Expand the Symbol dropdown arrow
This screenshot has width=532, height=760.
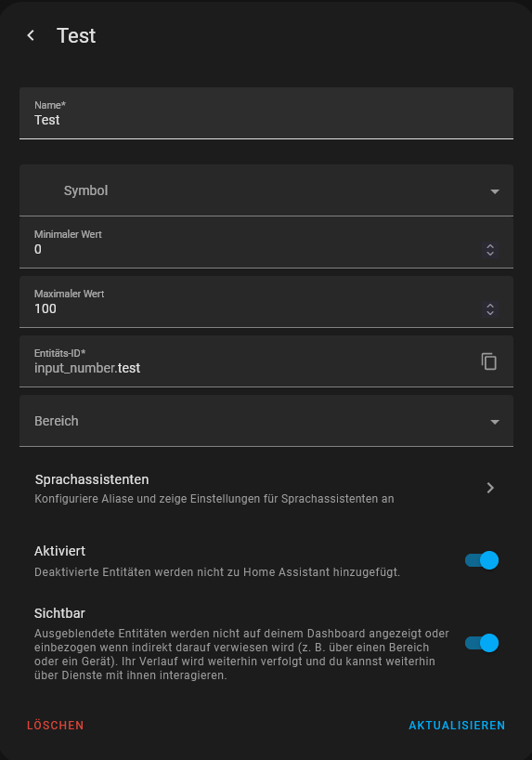point(495,191)
